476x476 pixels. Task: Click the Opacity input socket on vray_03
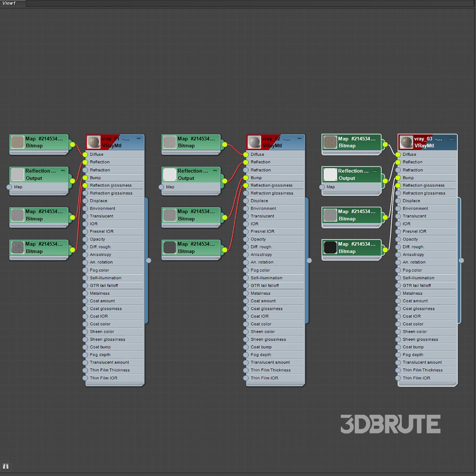[x=398, y=239]
